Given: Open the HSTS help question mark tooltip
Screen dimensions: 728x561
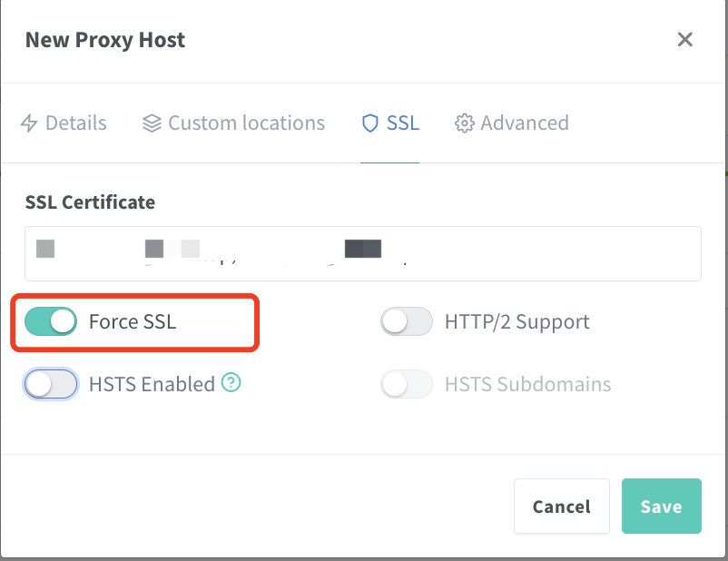Looking at the screenshot, I should 231,383.
